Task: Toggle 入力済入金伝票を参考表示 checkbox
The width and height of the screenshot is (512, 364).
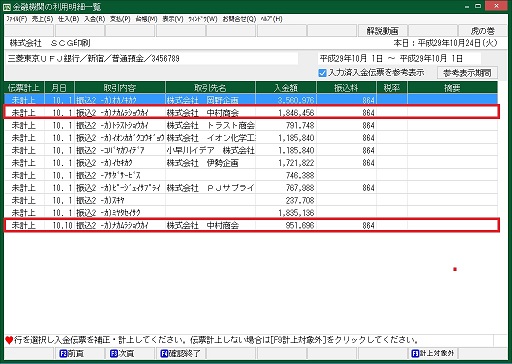Action: (322, 73)
